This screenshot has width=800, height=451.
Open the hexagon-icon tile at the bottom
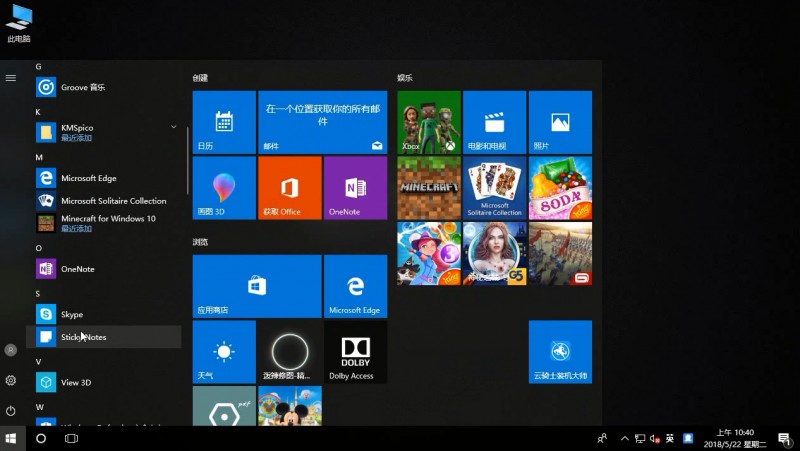[x=224, y=406]
